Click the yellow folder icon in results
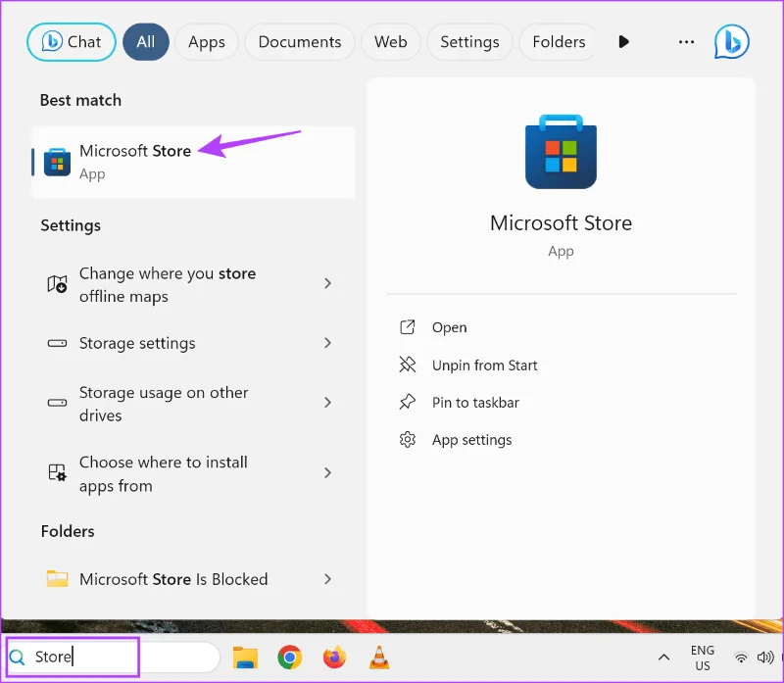Image resolution: width=784 pixels, height=683 pixels. point(57,578)
